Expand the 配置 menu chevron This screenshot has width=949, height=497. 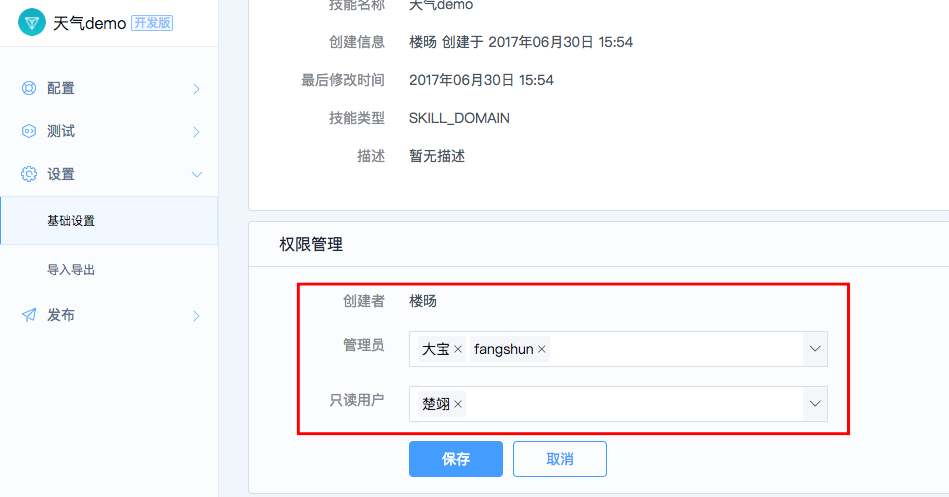coord(196,89)
